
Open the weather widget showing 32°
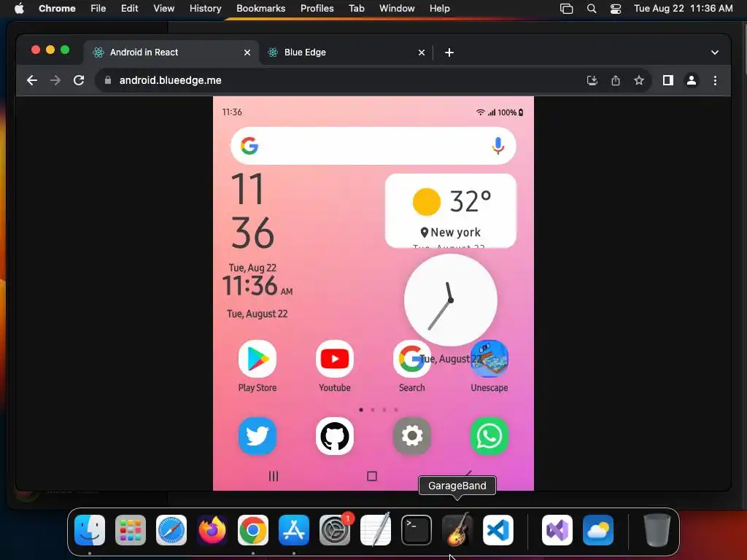451,211
